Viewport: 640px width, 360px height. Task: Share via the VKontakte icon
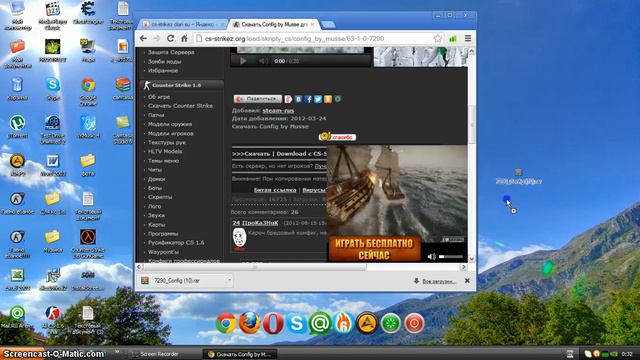(x=298, y=99)
